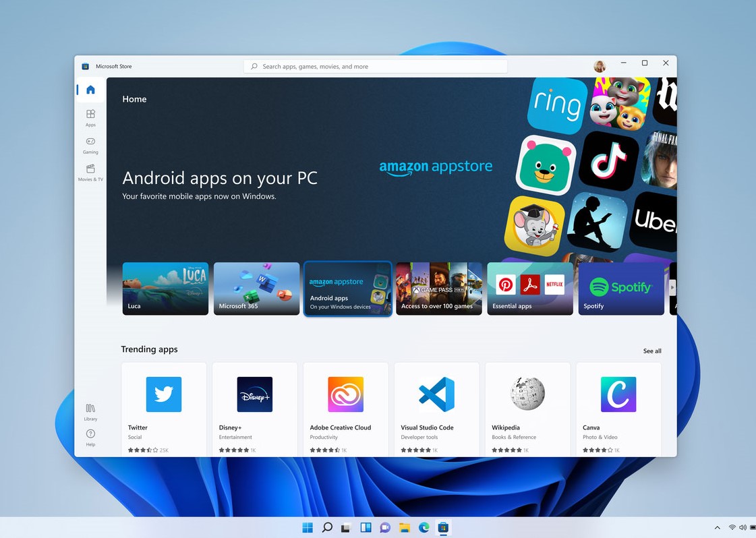
Task: Open Windows Start menu in taskbar
Action: [308, 527]
